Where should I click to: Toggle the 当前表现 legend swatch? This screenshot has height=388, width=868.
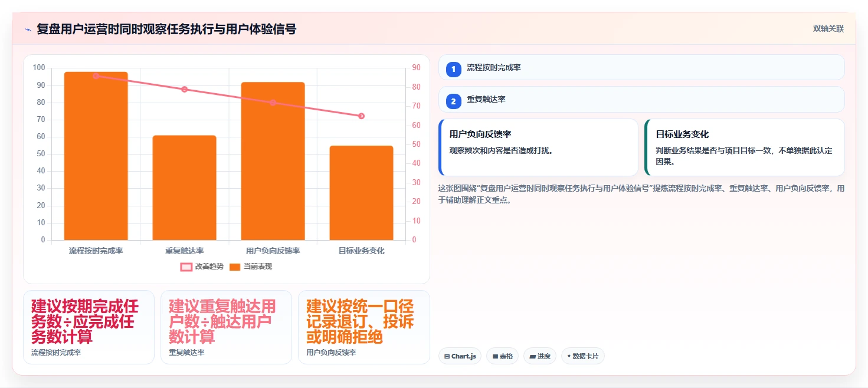pos(235,267)
